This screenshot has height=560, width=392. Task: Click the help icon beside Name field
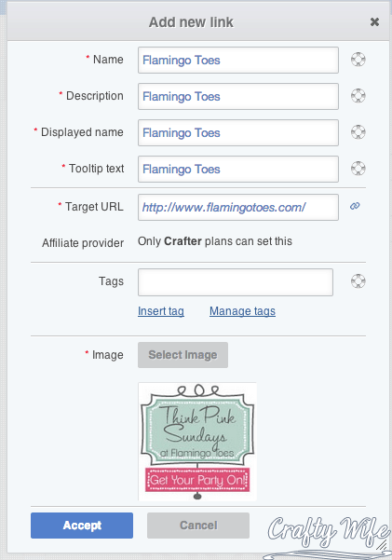click(358, 60)
